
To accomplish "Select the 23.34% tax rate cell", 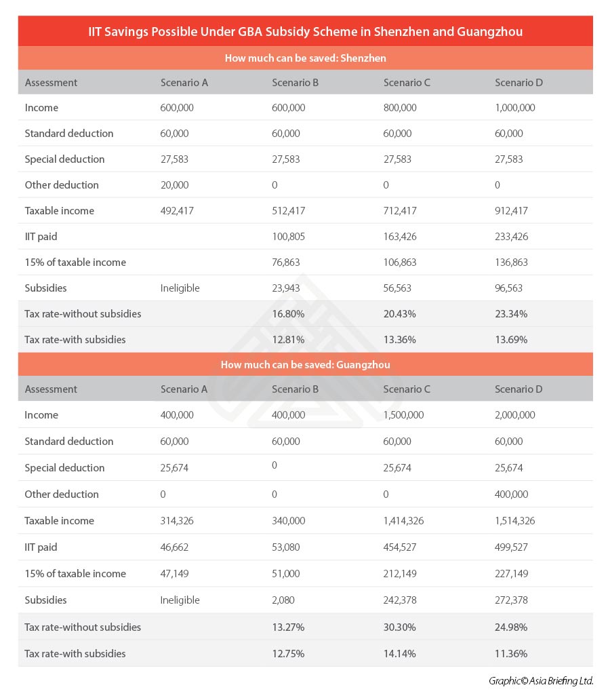I will pyautogui.click(x=511, y=314).
